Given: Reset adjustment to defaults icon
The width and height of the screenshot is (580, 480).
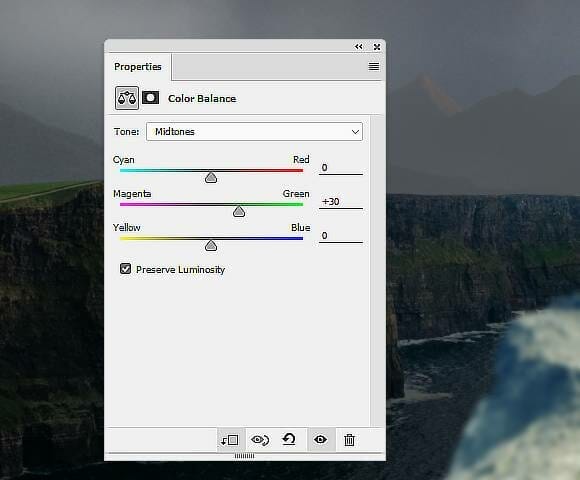Looking at the screenshot, I should coord(289,439).
